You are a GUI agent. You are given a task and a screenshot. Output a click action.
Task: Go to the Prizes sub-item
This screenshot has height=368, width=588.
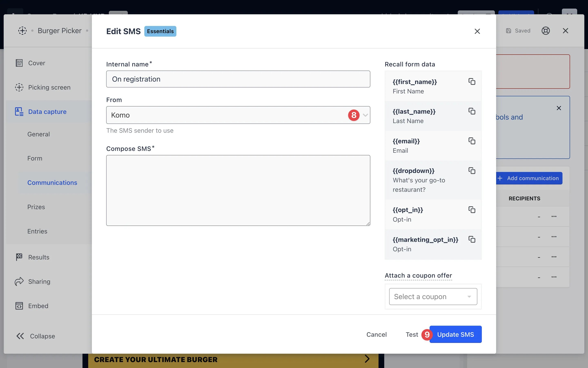pos(36,207)
